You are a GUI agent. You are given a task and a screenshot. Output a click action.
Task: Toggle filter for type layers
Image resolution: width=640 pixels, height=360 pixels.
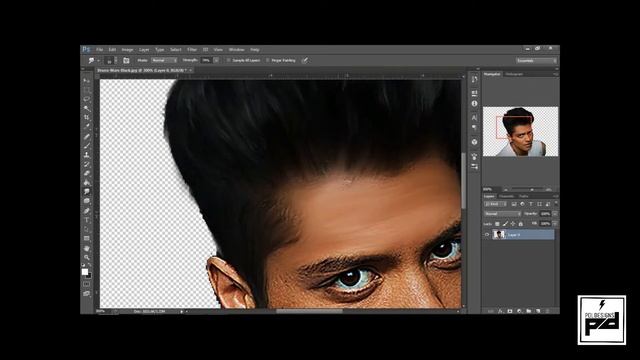click(x=531, y=204)
